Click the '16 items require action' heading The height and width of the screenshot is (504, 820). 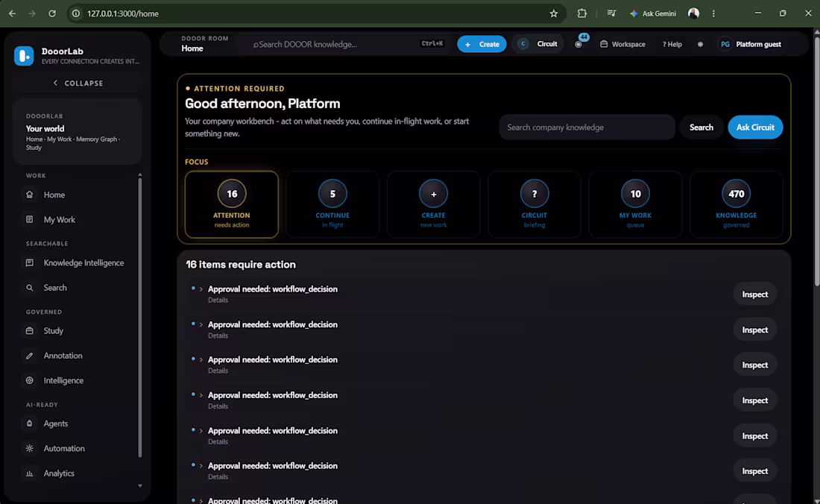point(241,265)
